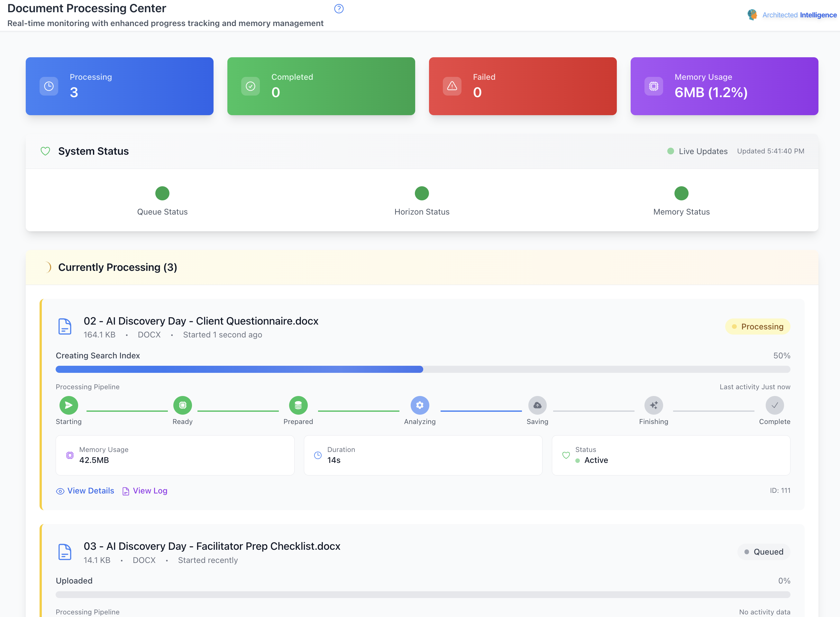
Task: Click the Queue Status green indicator
Action: click(x=162, y=193)
